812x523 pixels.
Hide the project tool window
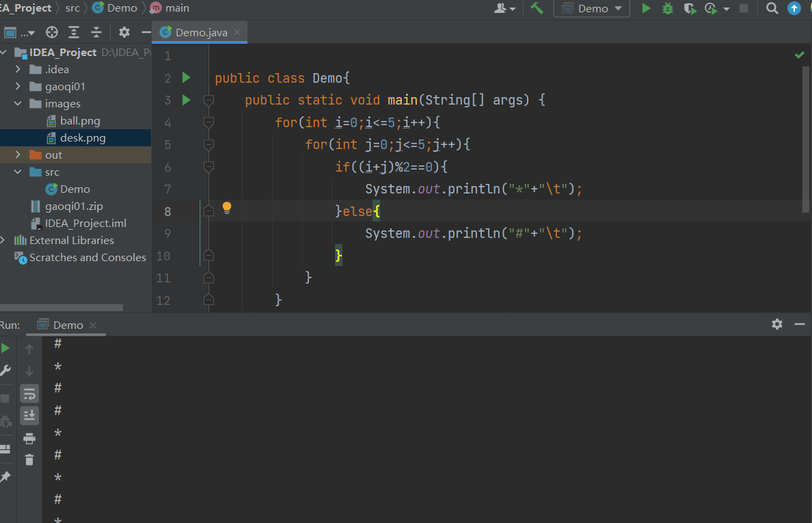coord(146,33)
